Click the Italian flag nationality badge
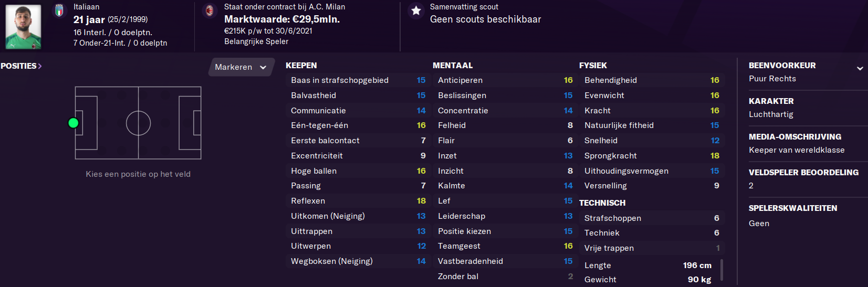868x287 pixels. pyautogui.click(x=59, y=10)
